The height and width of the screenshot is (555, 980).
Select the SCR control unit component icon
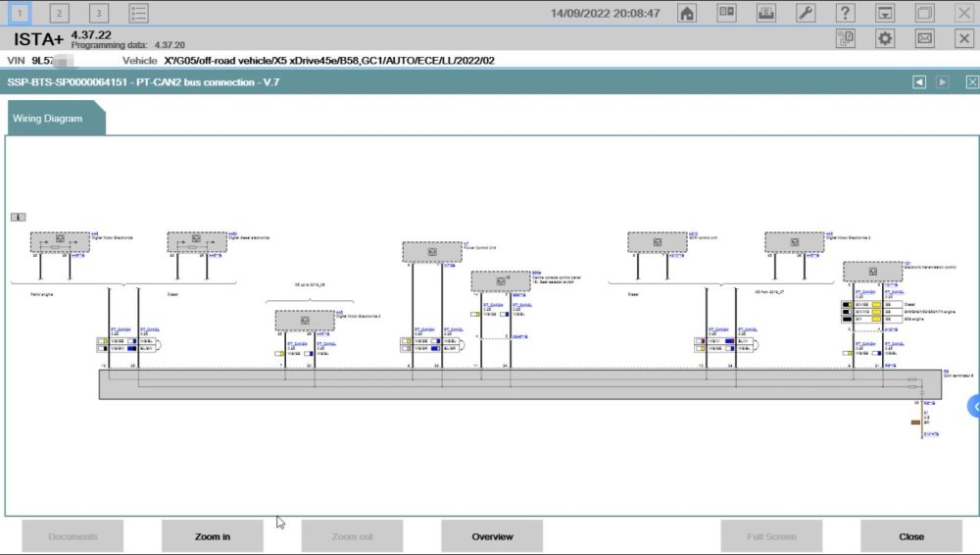[x=658, y=242]
